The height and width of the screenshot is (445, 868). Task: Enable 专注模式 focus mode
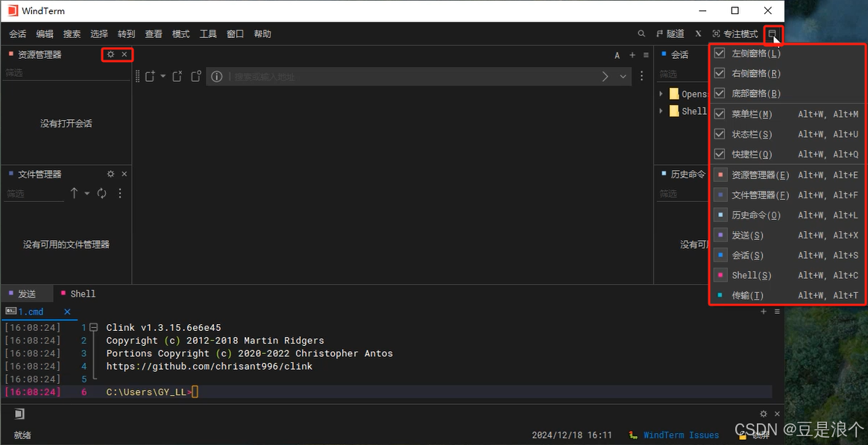point(735,34)
